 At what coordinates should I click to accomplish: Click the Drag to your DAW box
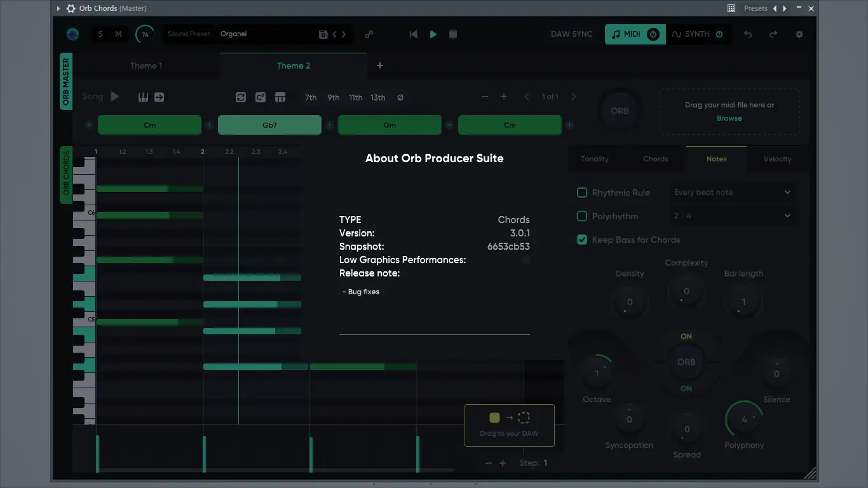tap(510, 425)
